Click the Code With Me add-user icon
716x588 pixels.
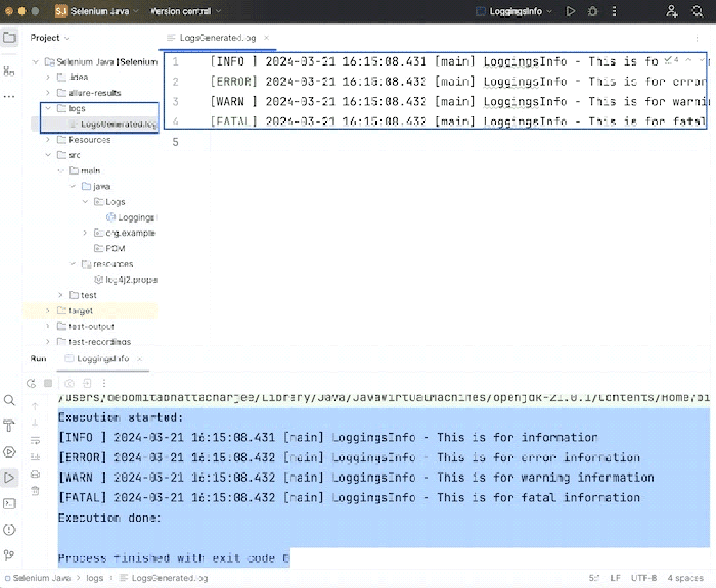point(672,11)
